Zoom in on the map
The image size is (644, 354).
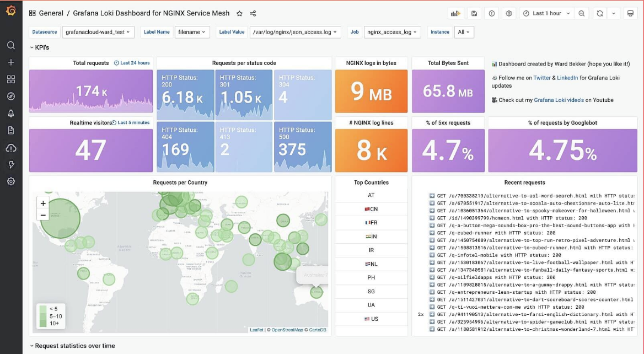tap(42, 203)
